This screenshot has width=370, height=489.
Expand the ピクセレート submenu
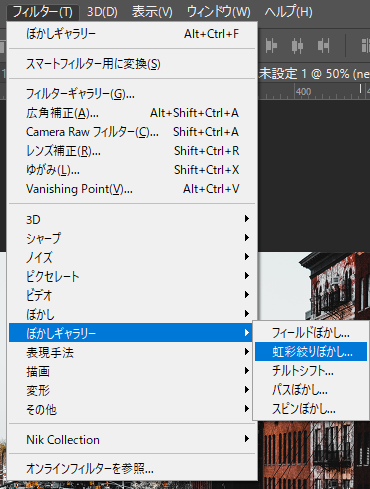click(x=132, y=276)
